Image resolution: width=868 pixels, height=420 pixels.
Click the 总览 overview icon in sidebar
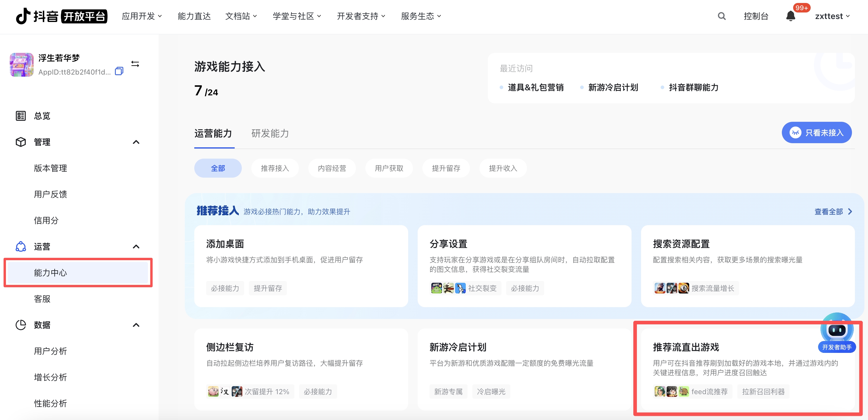pos(20,116)
